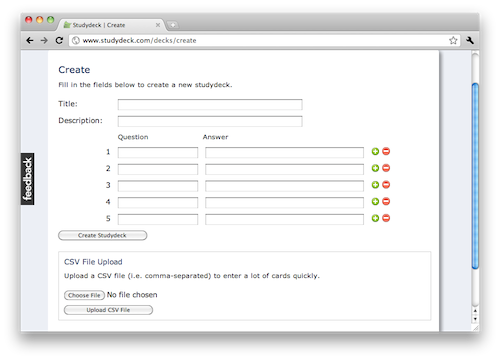
Task: Click the red remove icon on row 1
Action: click(386, 151)
